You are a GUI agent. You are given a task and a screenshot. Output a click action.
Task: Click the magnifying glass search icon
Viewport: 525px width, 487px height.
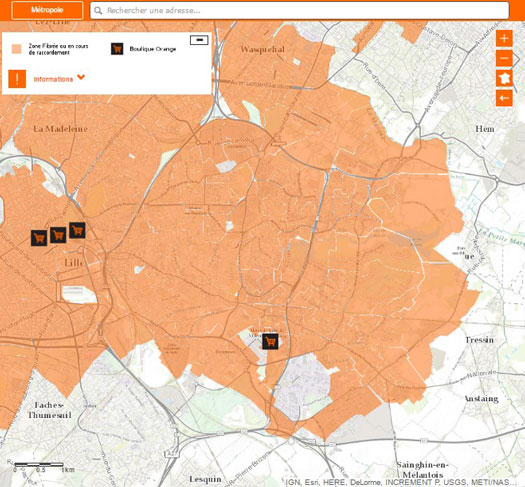click(98, 11)
